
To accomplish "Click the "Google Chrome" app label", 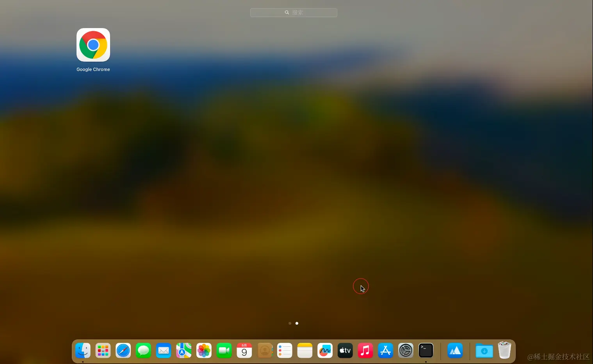I will click(x=93, y=69).
